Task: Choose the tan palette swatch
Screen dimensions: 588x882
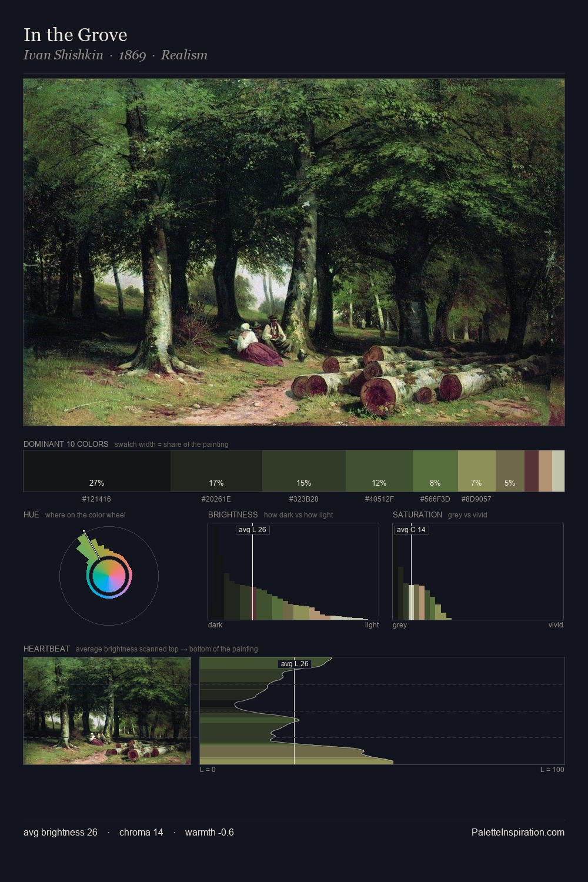Action: coord(545,471)
